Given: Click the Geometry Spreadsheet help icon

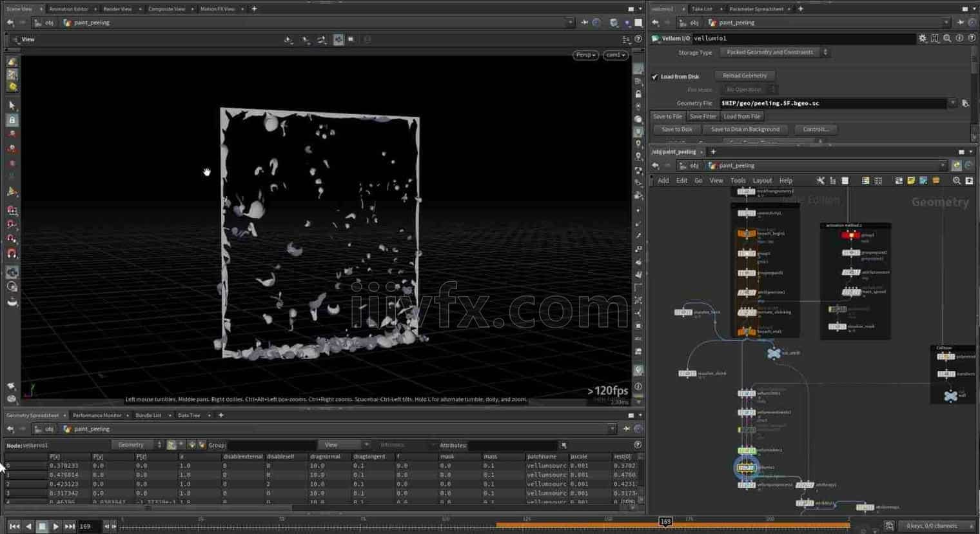Looking at the screenshot, I should point(638,445).
